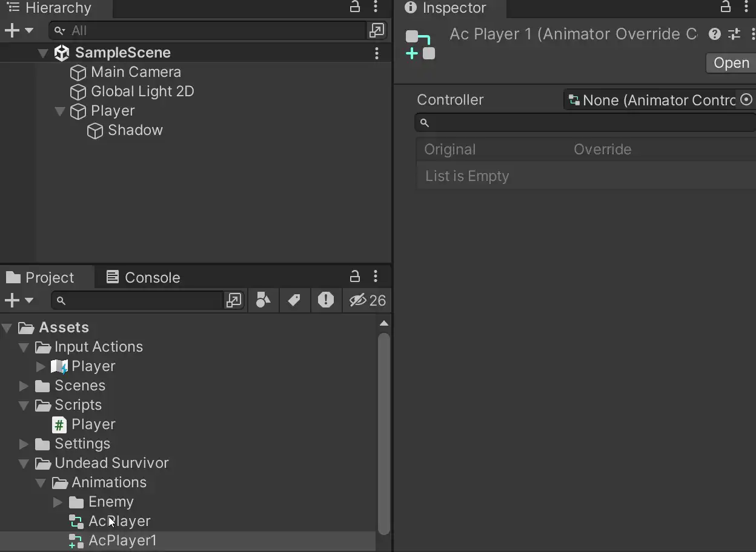Expand the Player input actions asset

[x=41, y=367]
